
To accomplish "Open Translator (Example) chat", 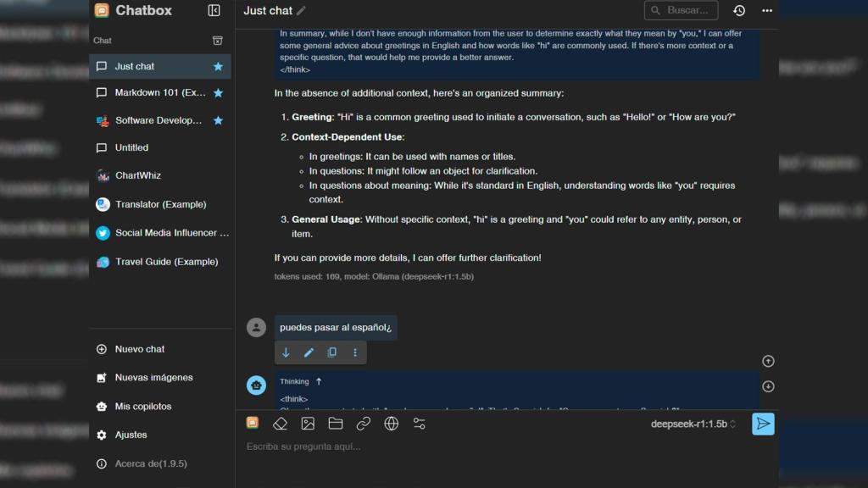I will pyautogui.click(x=160, y=204).
